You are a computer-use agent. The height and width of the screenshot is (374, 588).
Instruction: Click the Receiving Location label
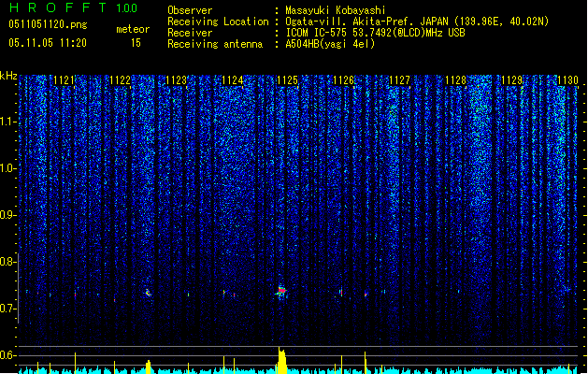click(x=218, y=22)
